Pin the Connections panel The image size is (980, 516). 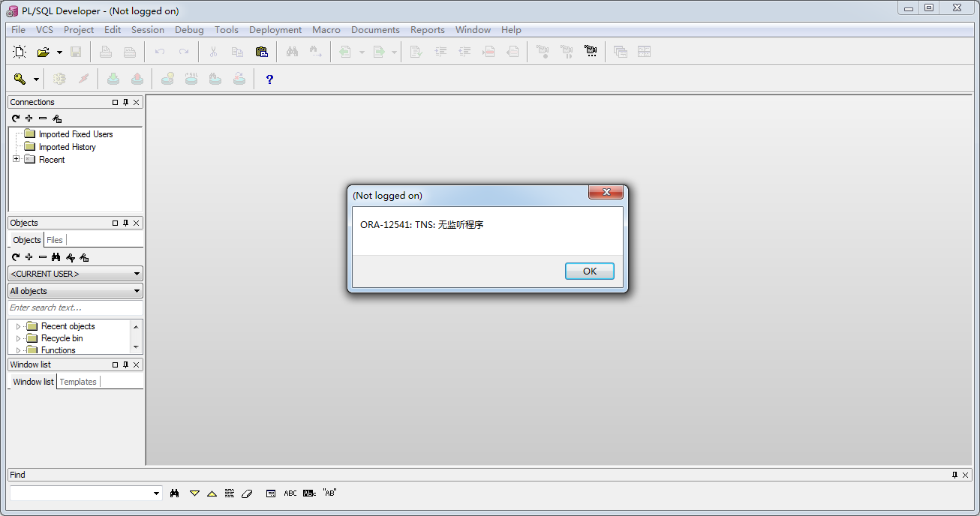[x=125, y=102]
